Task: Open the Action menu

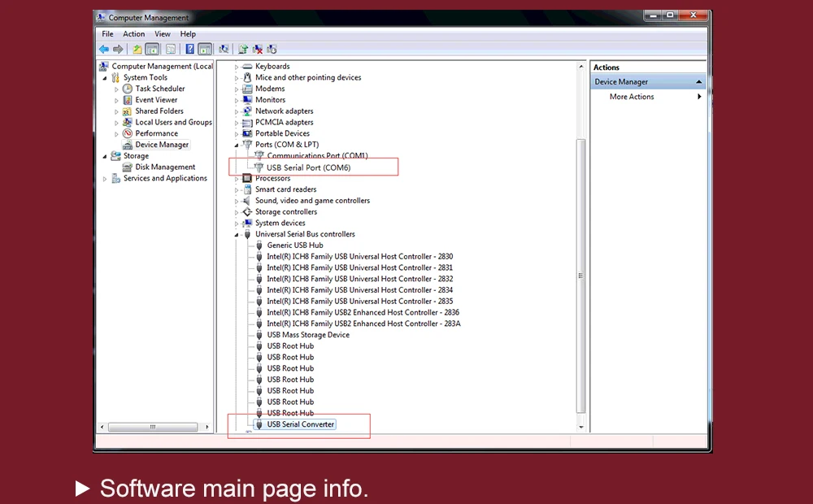Action: [x=134, y=33]
